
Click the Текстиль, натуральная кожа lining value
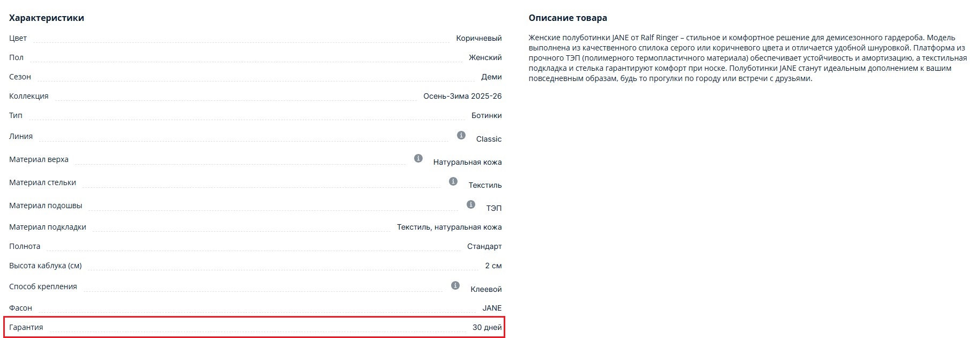pos(449,227)
